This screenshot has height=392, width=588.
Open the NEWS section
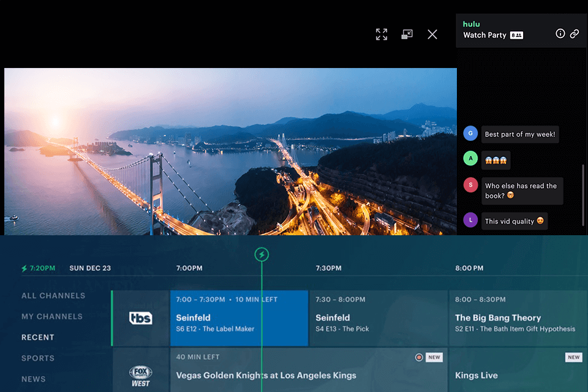[x=33, y=379]
